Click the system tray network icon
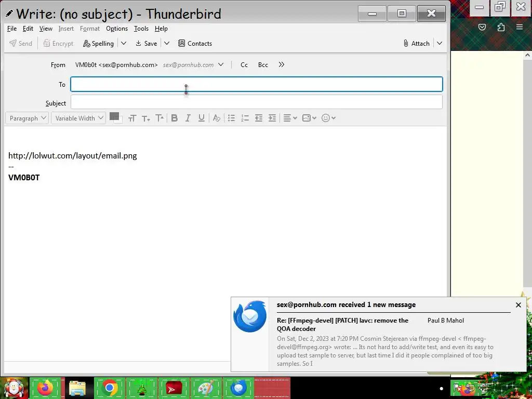This screenshot has width=532, height=399. pos(471,388)
